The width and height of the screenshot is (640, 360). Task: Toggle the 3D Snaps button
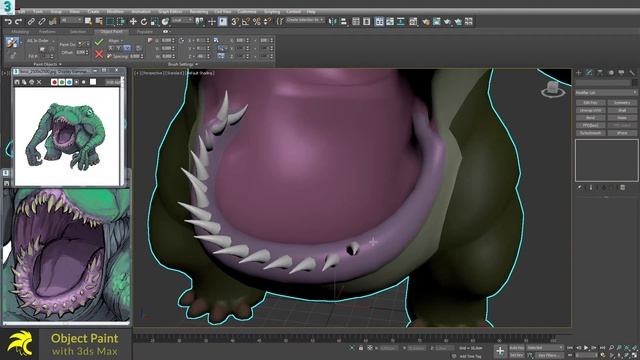[234, 21]
